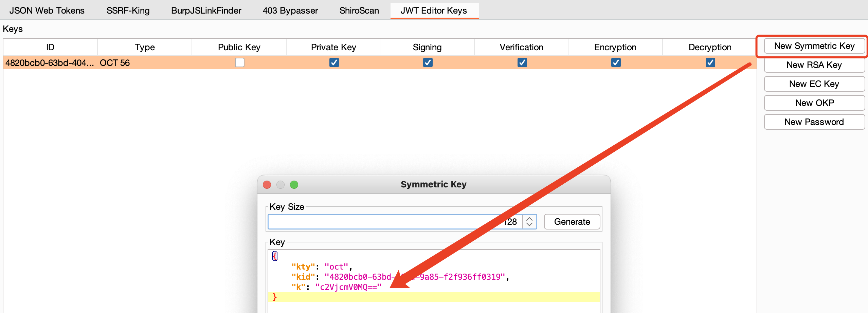The height and width of the screenshot is (313, 868).
Task: Click the ID column header
Action: [x=50, y=47]
